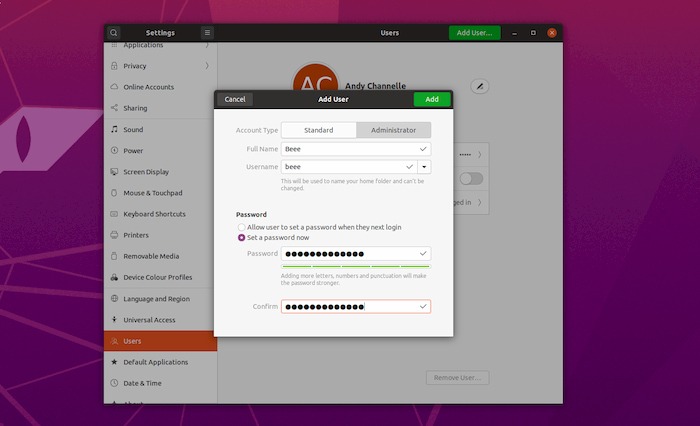This screenshot has height=426, width=700.
Task: Select "Set a password now" radio button
Action: point(241,238)
